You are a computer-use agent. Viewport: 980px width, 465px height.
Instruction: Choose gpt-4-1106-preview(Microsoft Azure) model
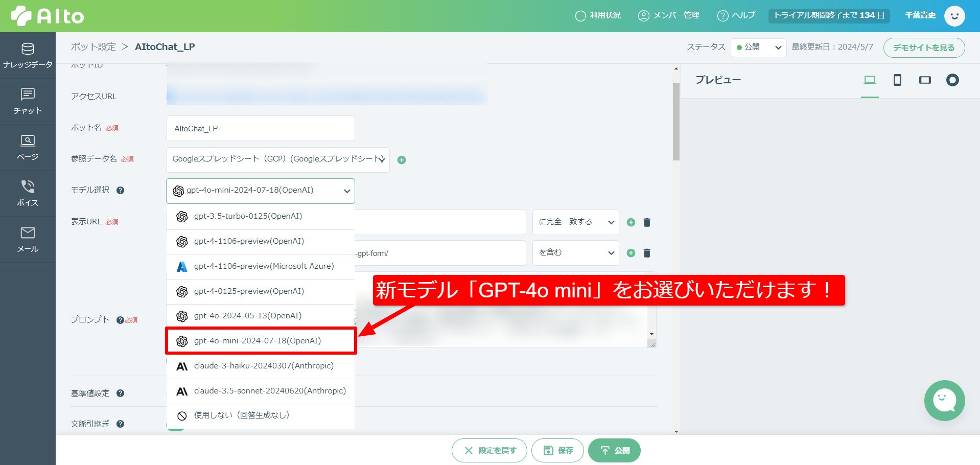click(261, 267)
